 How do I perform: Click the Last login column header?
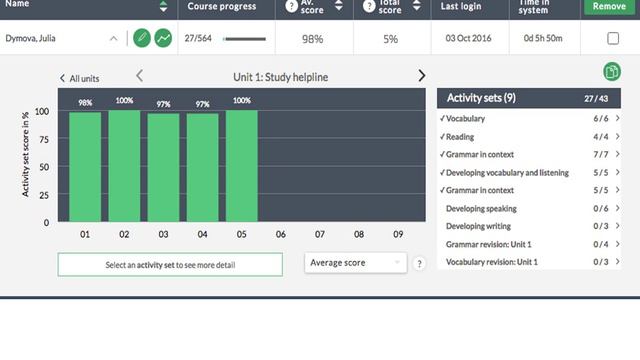(461, 7)
